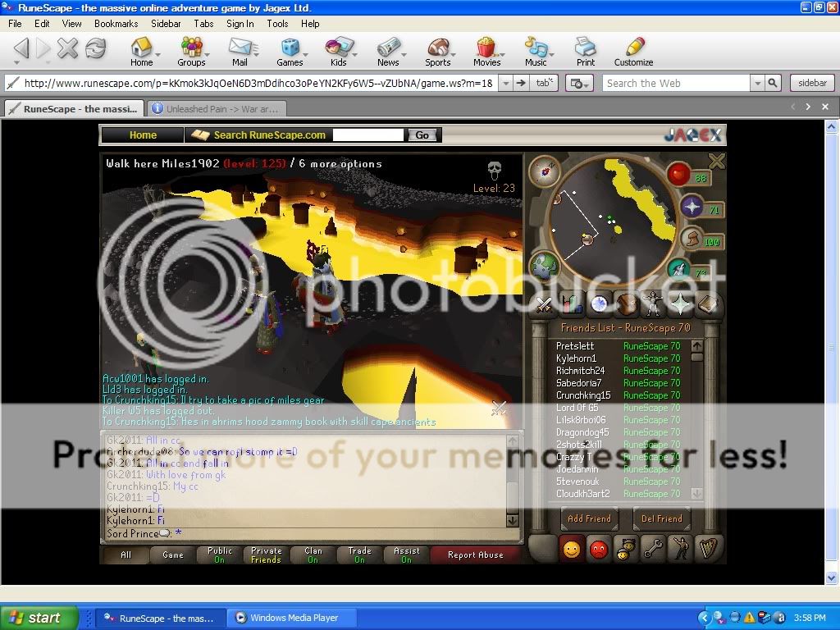Expand the browser tab list chevron
This screenshot has height=630, width=840.
click(x=807, y=107)
